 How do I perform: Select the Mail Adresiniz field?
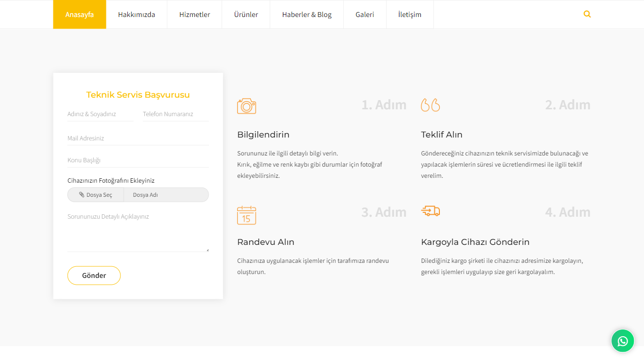(138, 138)
